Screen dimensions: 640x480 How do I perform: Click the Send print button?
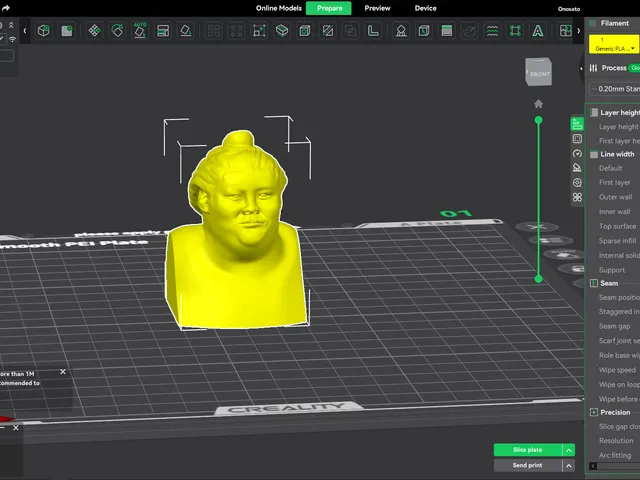pos(528,465)
